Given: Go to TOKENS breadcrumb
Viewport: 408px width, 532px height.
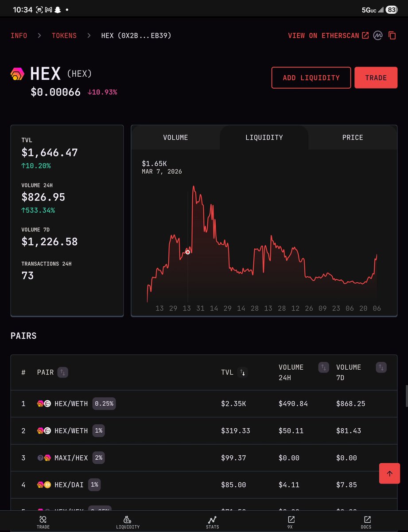Looking at the screenshot, I should coord(64,35).
